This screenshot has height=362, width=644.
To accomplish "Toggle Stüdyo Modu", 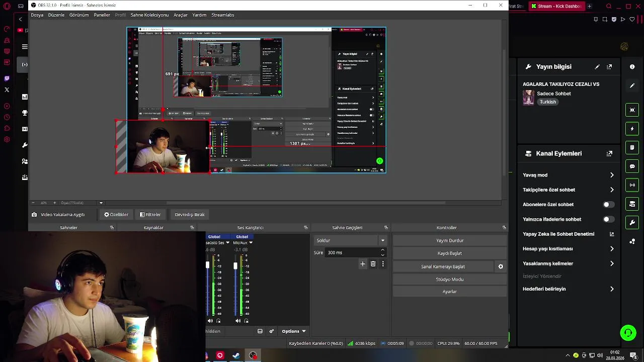I will [x=450, y=279].
